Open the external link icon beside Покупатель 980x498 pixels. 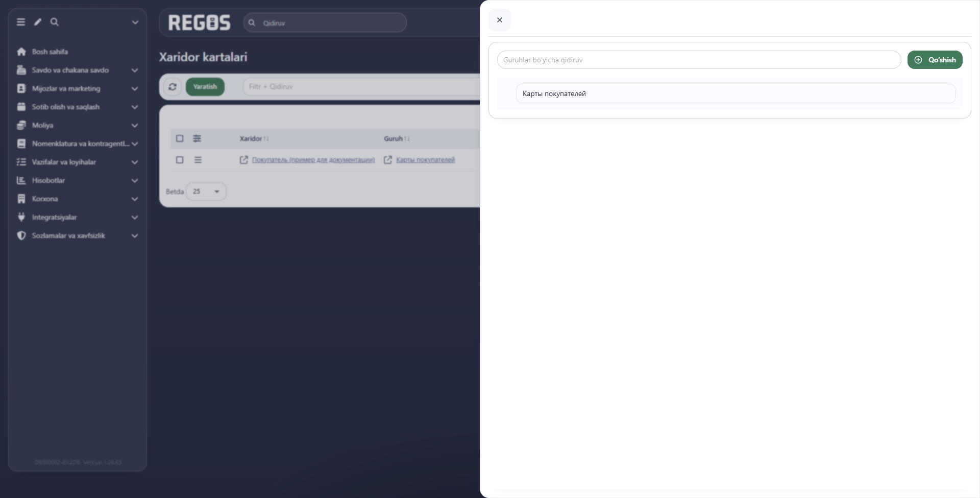click(244, 160)
